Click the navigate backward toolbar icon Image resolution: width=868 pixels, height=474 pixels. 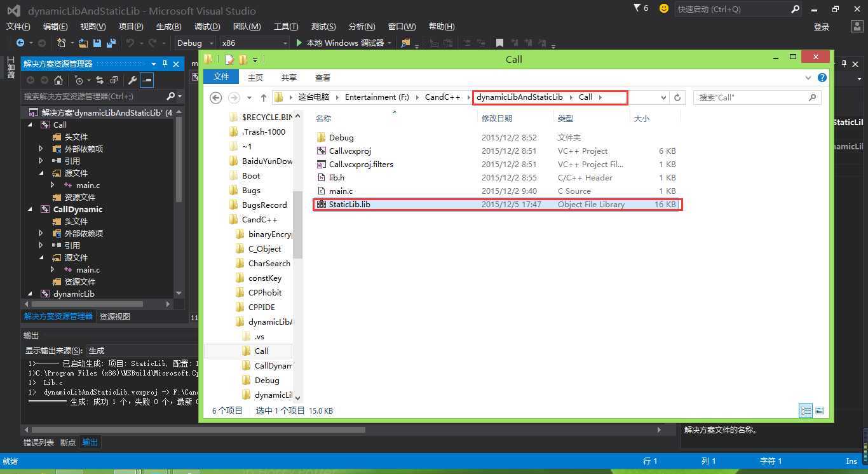pyautogui.click(x=20, y=43)
